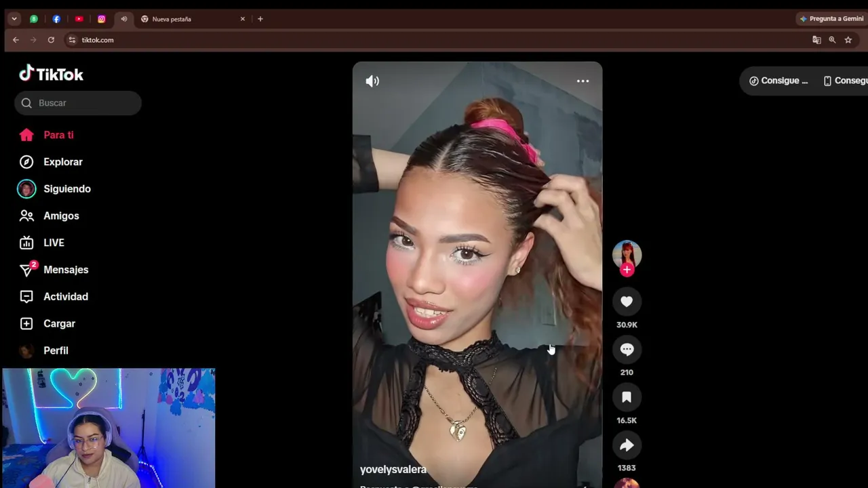Image resolution: width=868 pixels, height=488 pixels.
Task: Open a new browser tab
Action: point(260,19)
